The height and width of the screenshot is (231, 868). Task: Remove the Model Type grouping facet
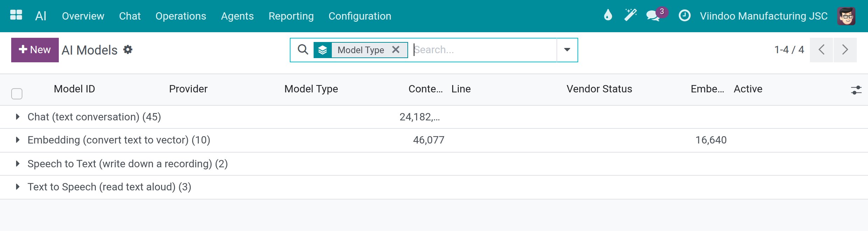pyautogui.click(x=396, y=50)
